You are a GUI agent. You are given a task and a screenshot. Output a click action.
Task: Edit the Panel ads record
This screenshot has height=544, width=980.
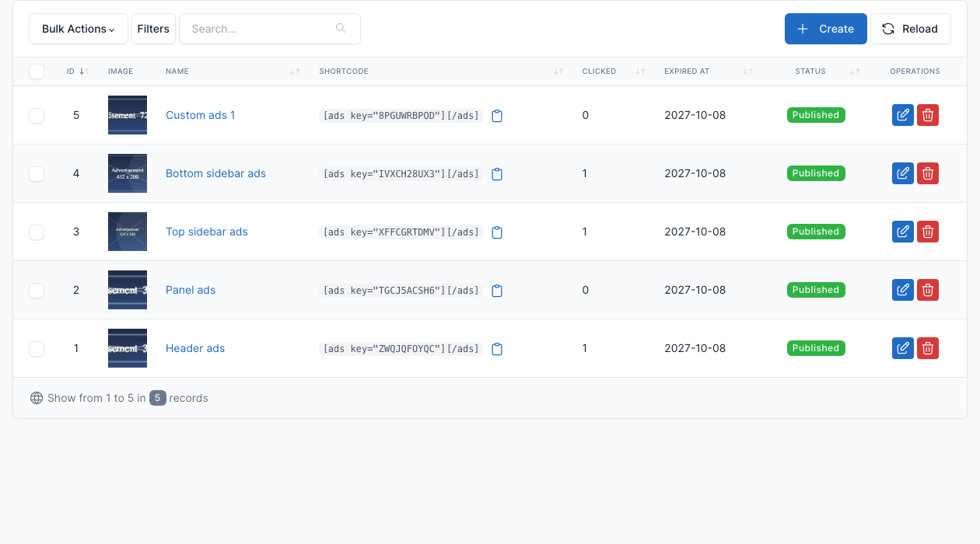[903, 290]
